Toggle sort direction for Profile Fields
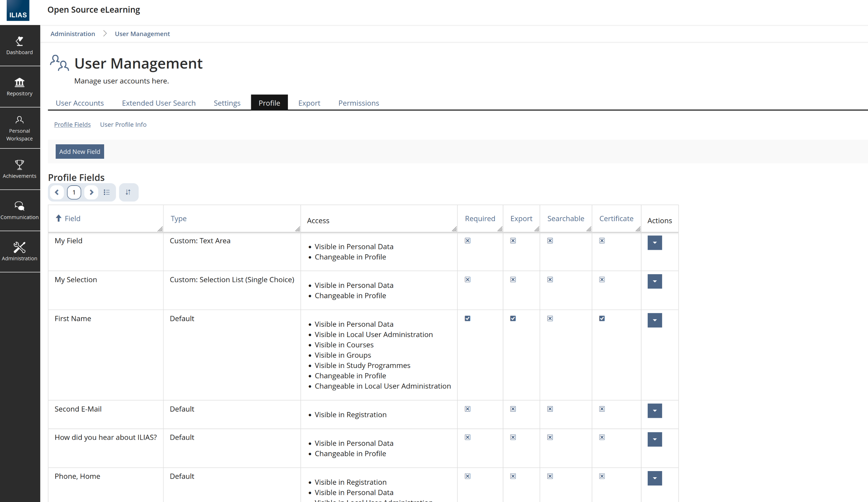This screenshot has width=868, height=502. click(128, 192)
